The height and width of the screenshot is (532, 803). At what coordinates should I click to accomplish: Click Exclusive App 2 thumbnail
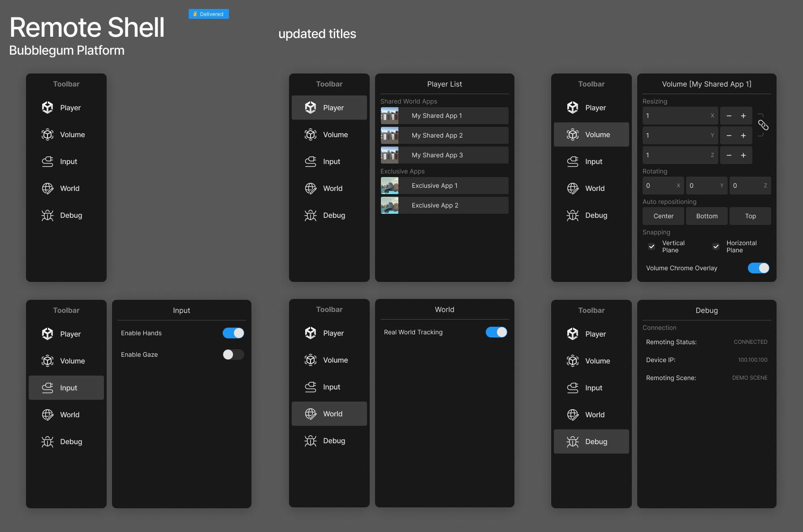pos(389,205)
